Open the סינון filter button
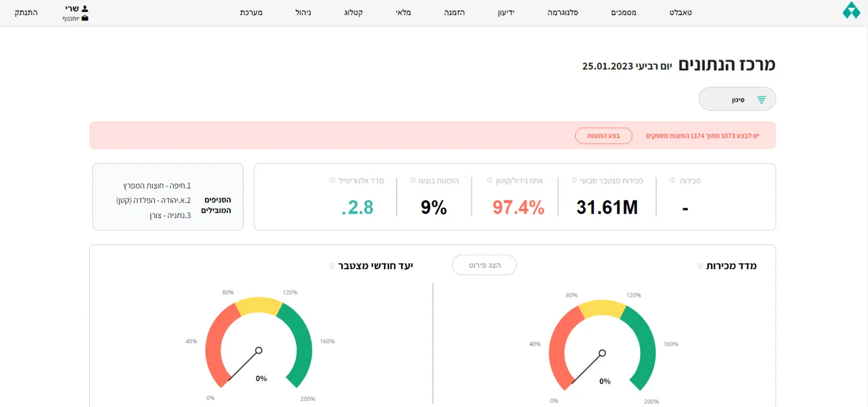 point(737,99)
